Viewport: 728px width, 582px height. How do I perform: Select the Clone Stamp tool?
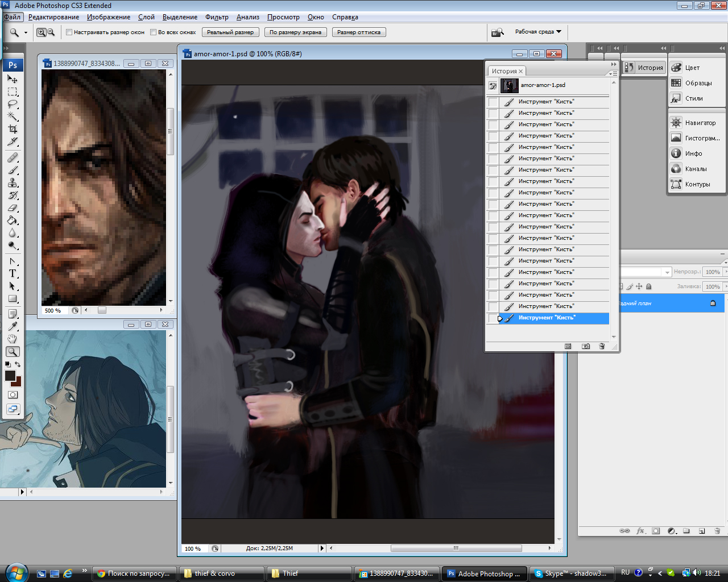pos(13,182)
